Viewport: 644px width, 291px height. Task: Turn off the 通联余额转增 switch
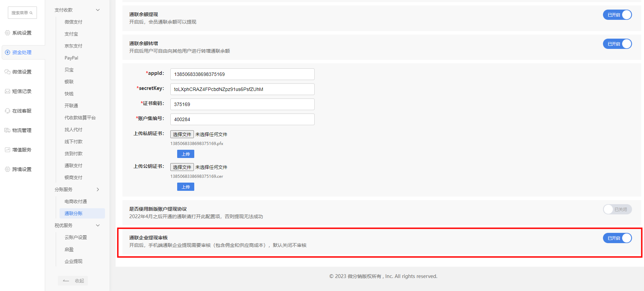tap(617, 44)
